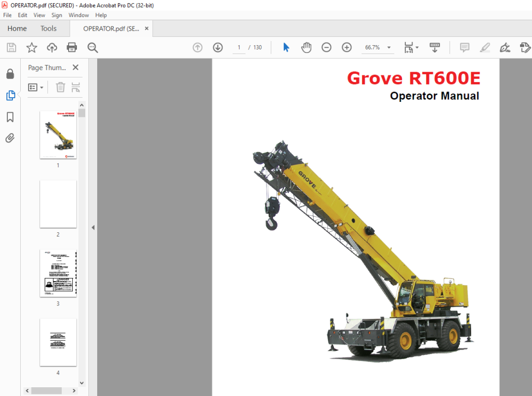Open the Find text magnifier tool
Image resolution: width=532 pixels, height=396 pixels.
92,47
